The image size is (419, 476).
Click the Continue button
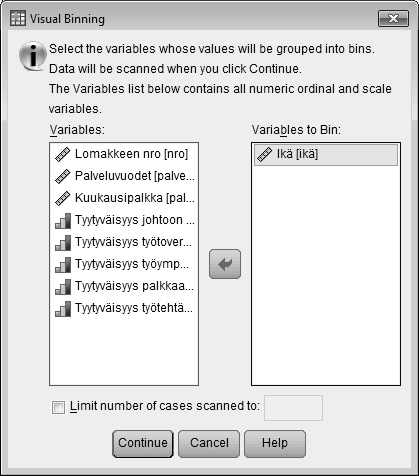click(143, 444)
